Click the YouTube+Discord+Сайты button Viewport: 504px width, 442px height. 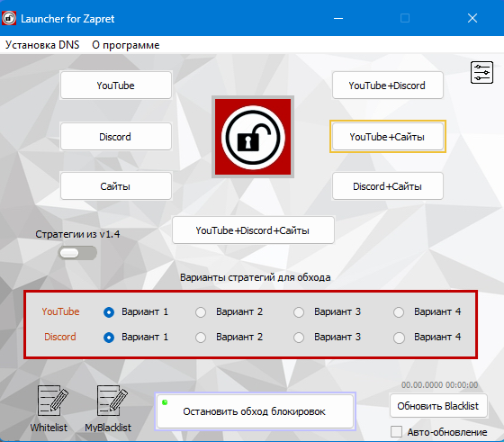coord(253,230)
